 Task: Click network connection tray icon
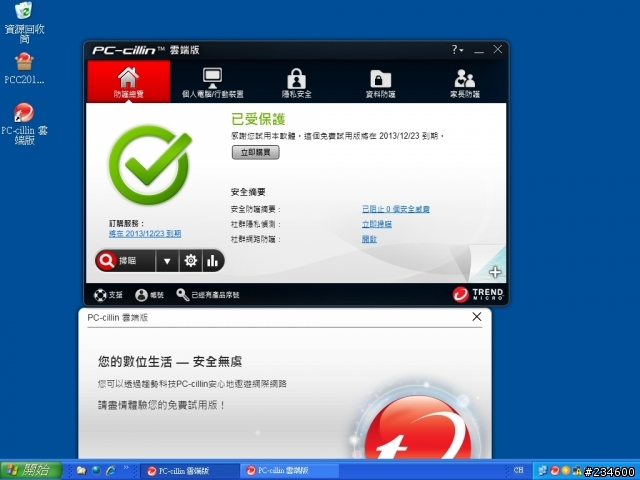tap(542, 471)
